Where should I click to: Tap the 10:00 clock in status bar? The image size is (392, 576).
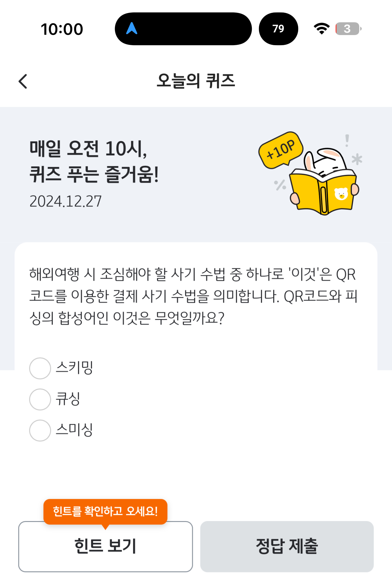(x=62, y=29)
